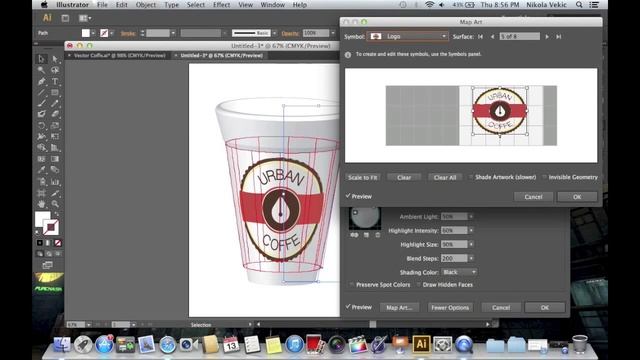Viewport: 640px width, 360px height.
Task: Enable Shade Artwork (slower) checkbox
Action: 471,177
